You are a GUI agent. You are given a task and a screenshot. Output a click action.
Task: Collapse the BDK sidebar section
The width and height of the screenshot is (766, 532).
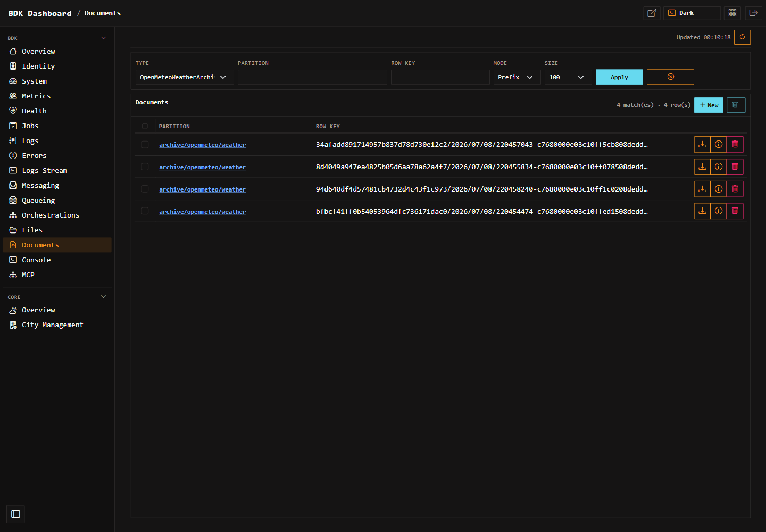(x=103, y=38)
